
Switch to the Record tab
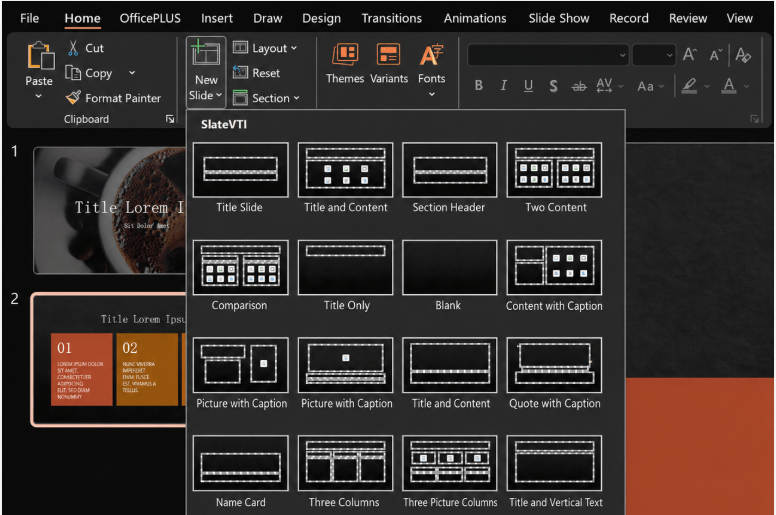point(629,18)
